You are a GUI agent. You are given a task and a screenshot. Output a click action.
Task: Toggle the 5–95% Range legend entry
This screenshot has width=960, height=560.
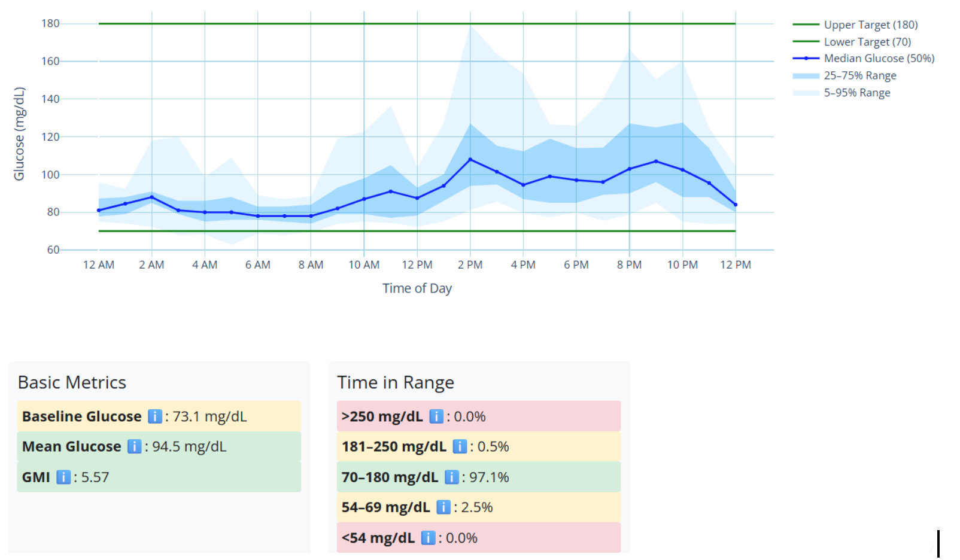click(856, 93)
